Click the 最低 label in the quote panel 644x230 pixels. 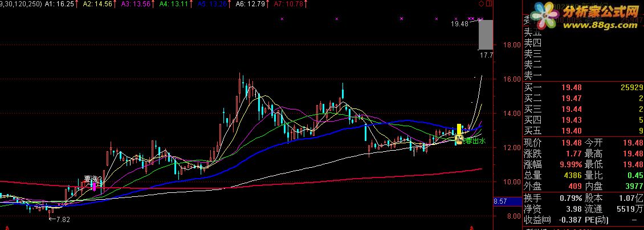click(593, 165)
